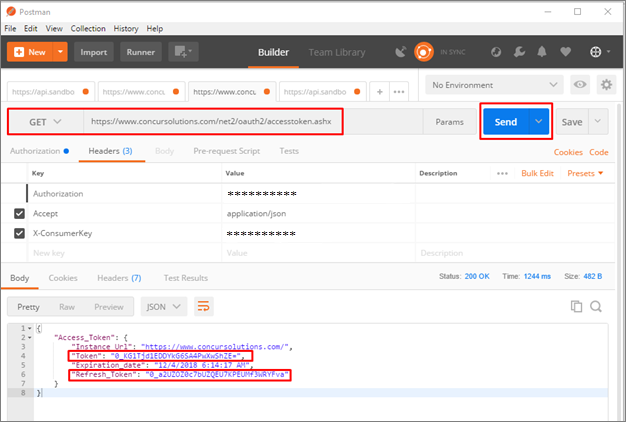This screenshot has width=626, height=422.
Task: Open the Pre-request Script tab
Action: pos(226,151)
